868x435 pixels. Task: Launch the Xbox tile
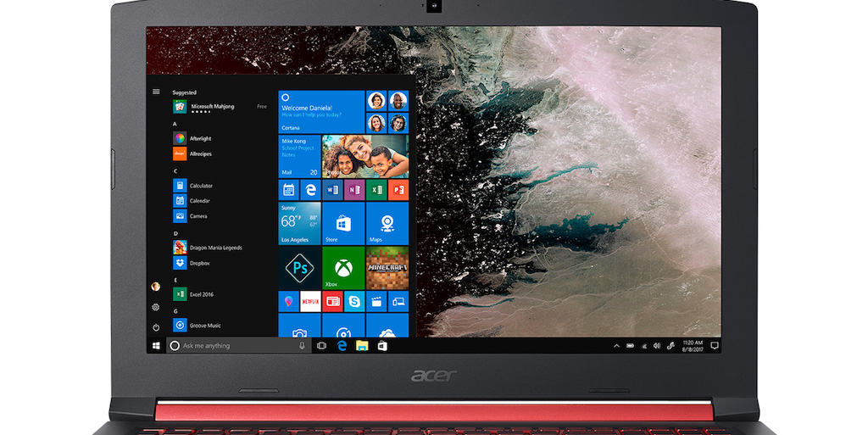343,268
